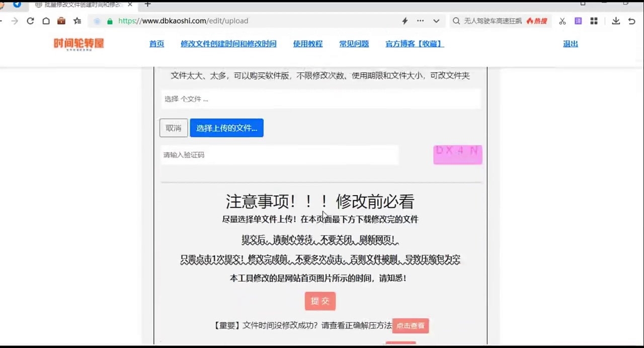Click the 取消 cancel button
644x348 pixels.
(174, 128)
